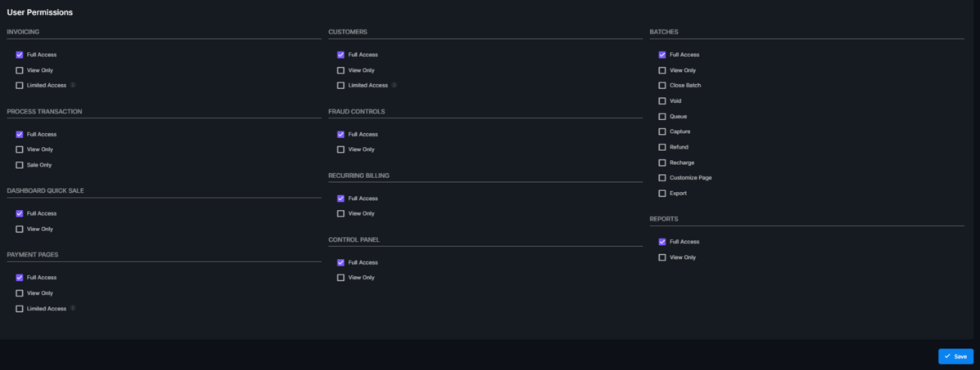The height and width of the screenshot is (370, 980).
Task: Enable View Only for Dashboard Quick Sale
Action: point(20,229)
